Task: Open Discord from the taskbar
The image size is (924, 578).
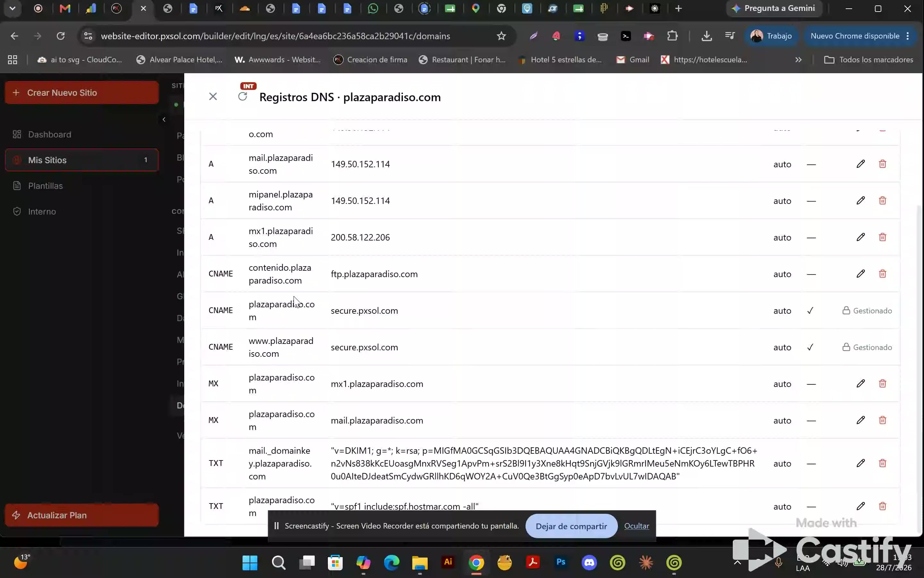Action: pos(589,562)
